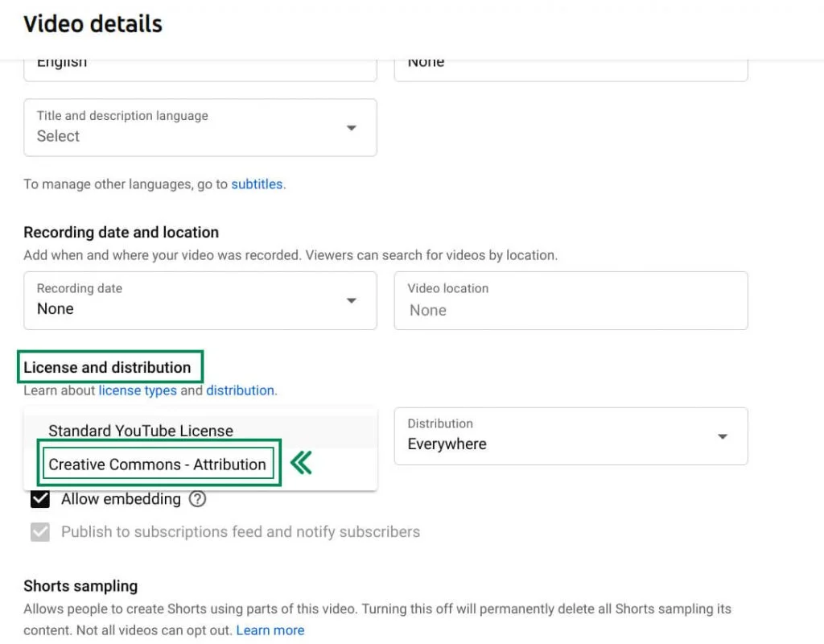Open the distribution help link
Viewport: 824px width, 644px height.
point(240,390)
